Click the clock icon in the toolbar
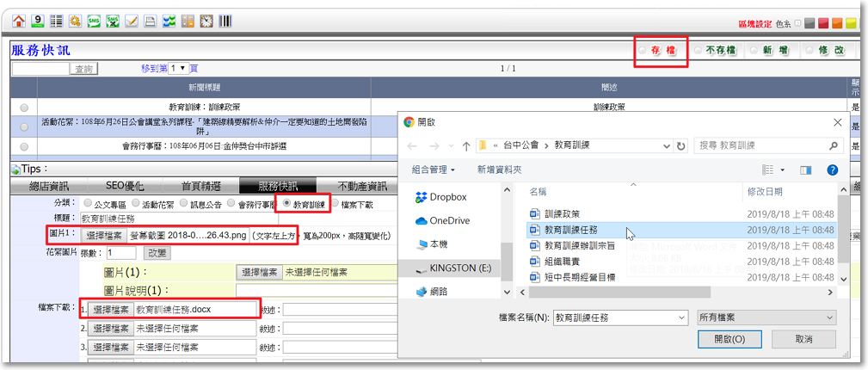 [206, 21]
